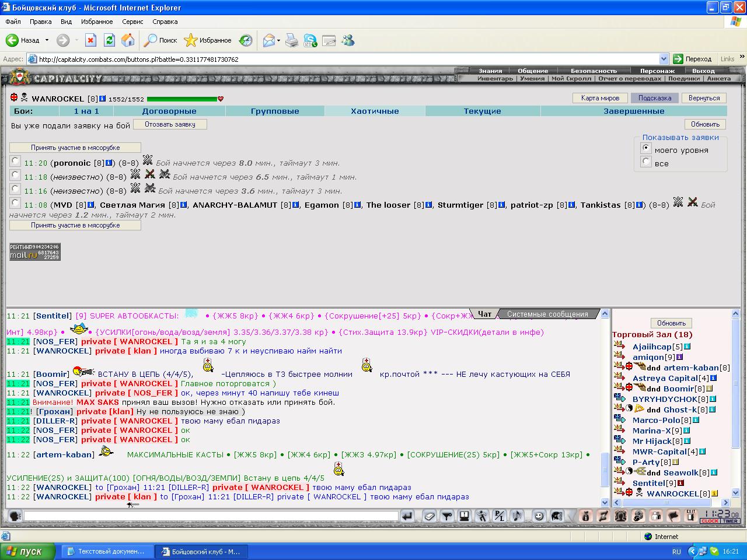Select 'все' radio option
Image resolution: width=747 pixels, height=560 pixels.
click(645, 162)
